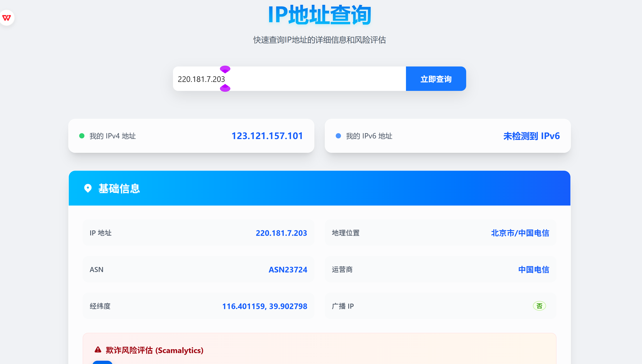Select the queried IP value 220.181.7.203 in results
This screenshot has width=642, height=364.
(x=281, y=233)
